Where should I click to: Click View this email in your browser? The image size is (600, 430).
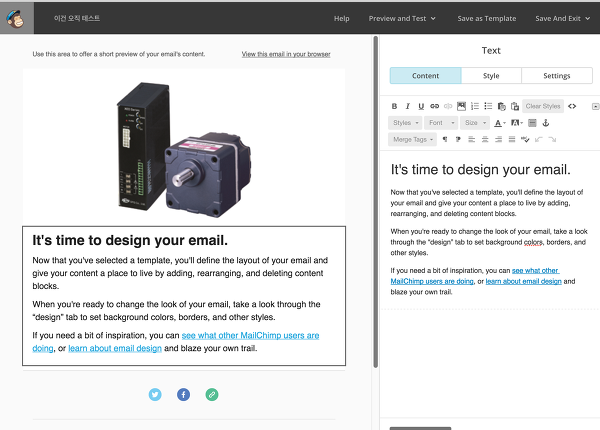pos(286,54)
